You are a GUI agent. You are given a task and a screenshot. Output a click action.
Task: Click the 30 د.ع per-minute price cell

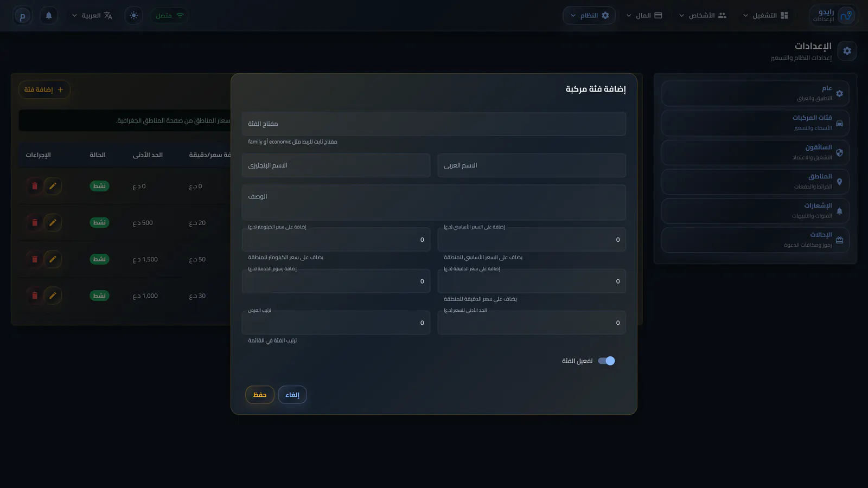(x=197, y=296)
